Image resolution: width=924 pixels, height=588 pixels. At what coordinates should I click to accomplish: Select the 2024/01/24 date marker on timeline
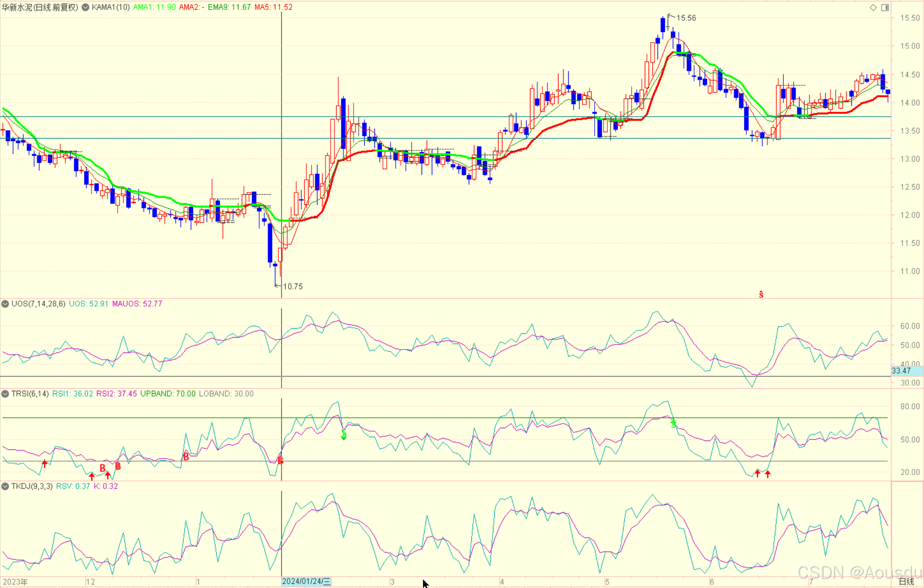[x=306, y=581]
